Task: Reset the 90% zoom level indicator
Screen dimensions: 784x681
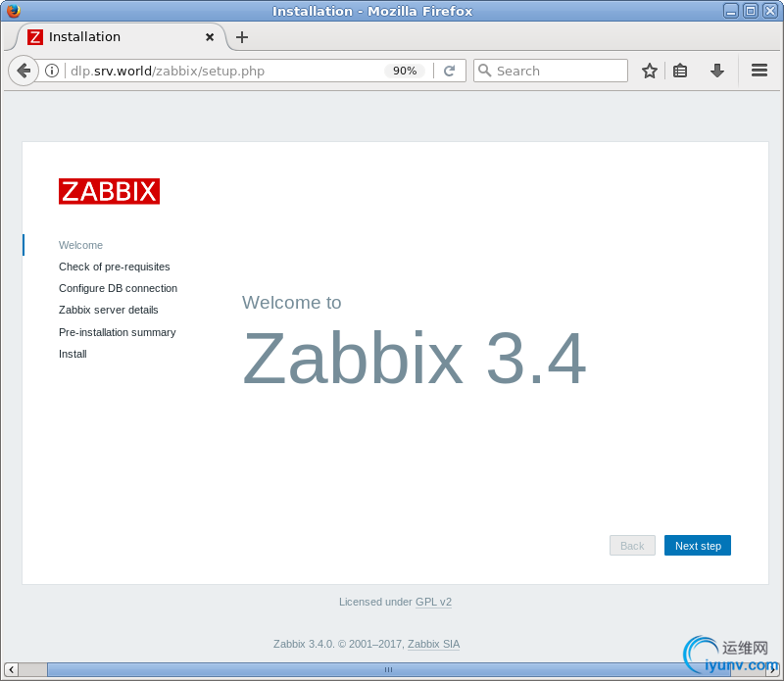Action: click(405, 71)
